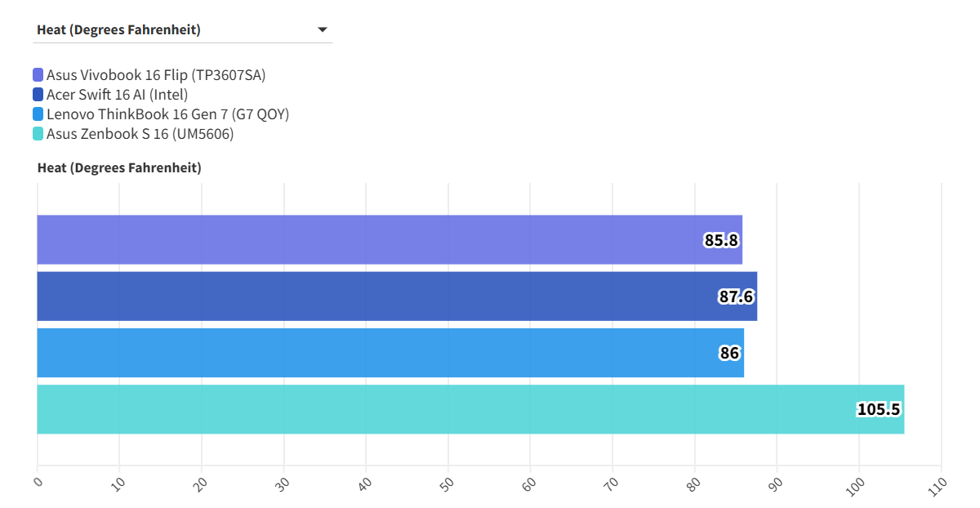Screen dimensions: 980x508
Task: Click the 110 tick label on the x-axis
Action: (x=937, y=484)
